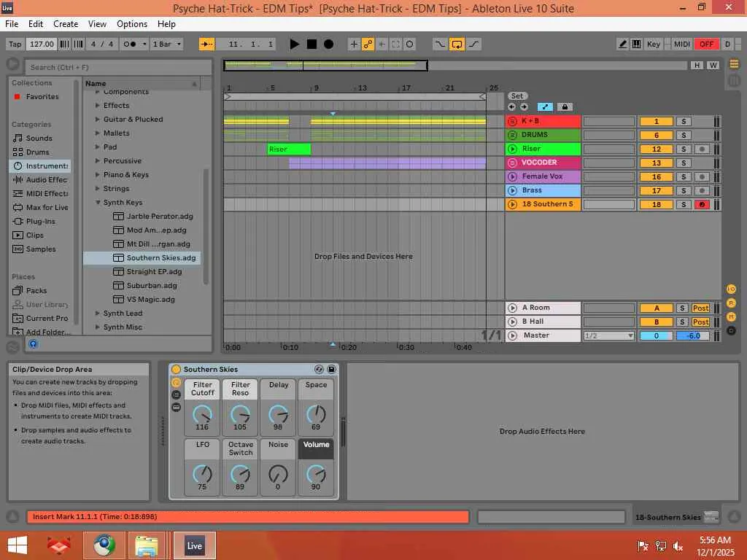
Task: Expand the Pad folder
Action: (x=98, y=147)
